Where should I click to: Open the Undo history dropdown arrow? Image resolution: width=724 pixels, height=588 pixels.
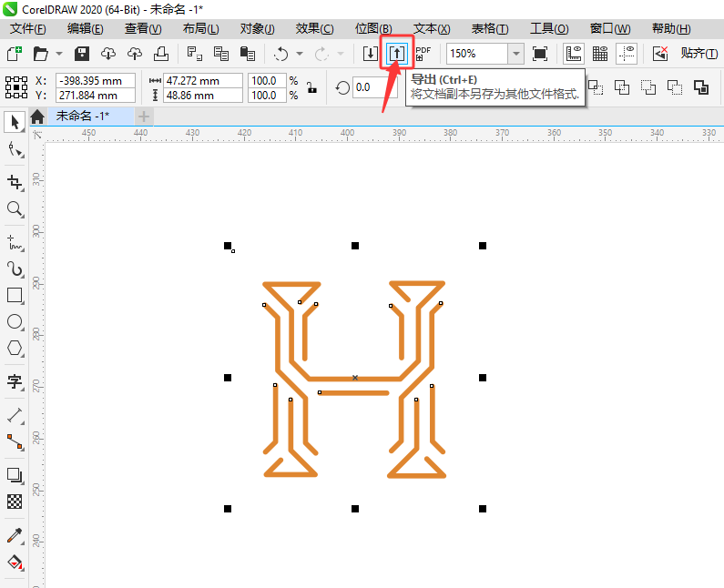(x=300, y=54)
